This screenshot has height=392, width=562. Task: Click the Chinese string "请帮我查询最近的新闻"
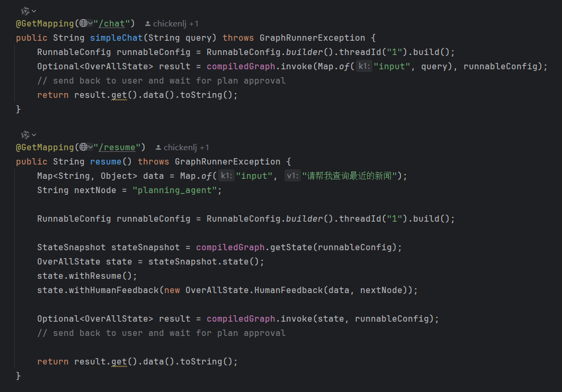click(350, 176)
